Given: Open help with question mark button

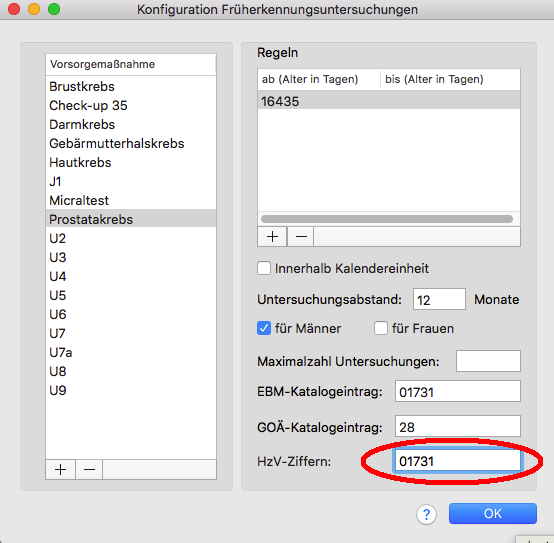Looking at the screenshot, I should pyautogui.click(x=426, y=514).
